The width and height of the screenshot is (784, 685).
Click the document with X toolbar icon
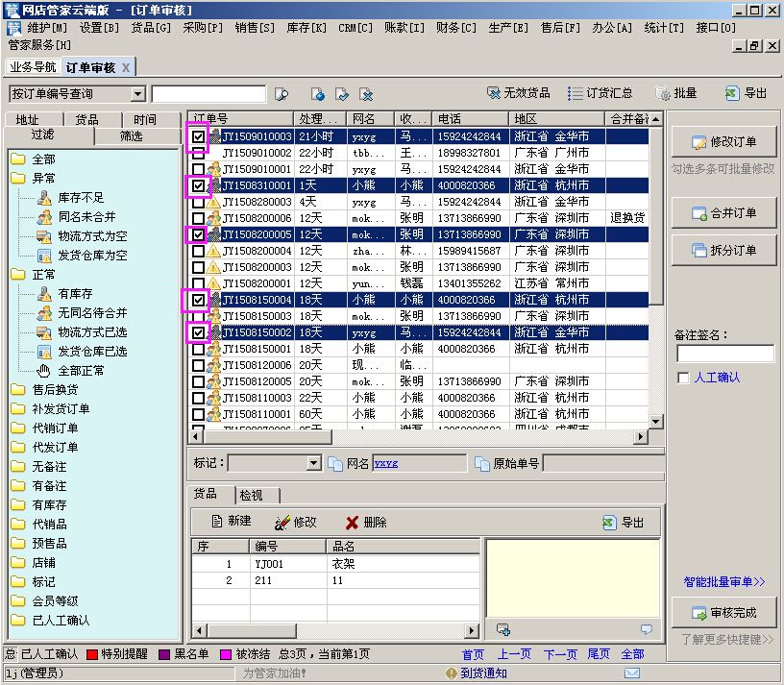366,94
